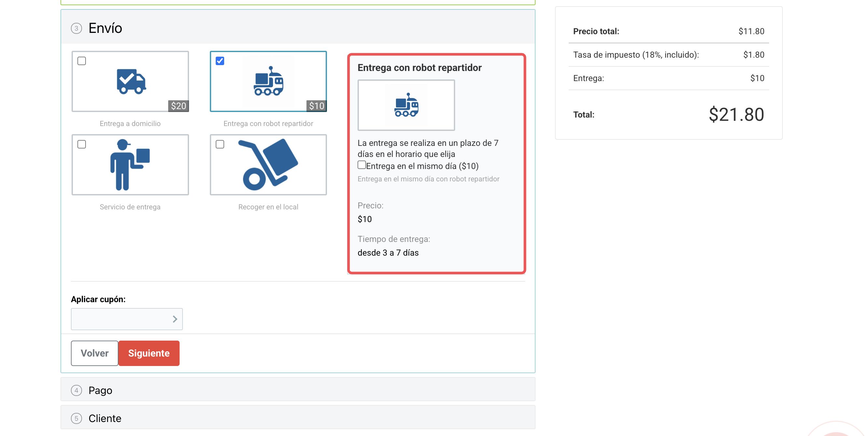This screenshot has height=436, width=868.
Task: Enable Entrega en el mismo día option
Action: coord(361,165)
